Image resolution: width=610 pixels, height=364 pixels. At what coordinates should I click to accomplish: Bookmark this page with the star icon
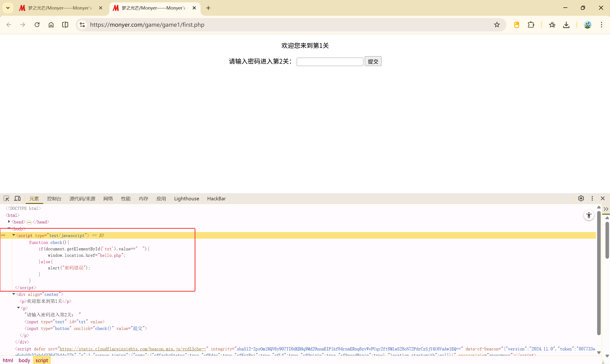point(497,25)
